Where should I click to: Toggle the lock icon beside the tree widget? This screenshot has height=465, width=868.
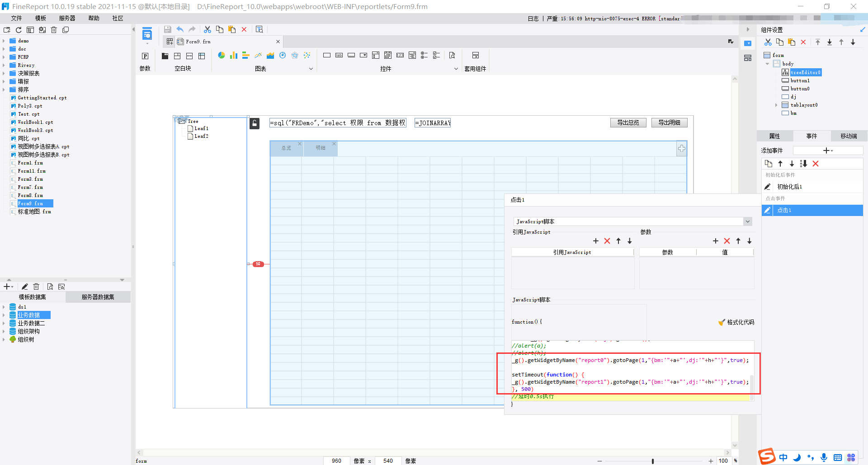point(255,123)
